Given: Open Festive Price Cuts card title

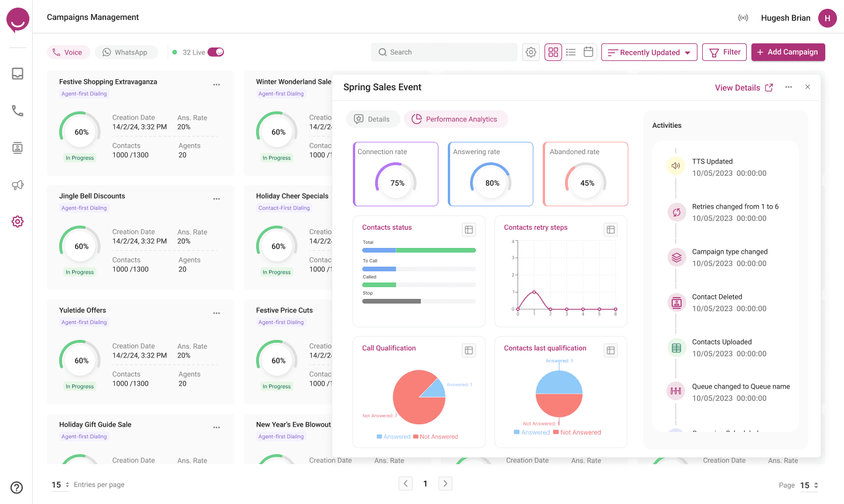Looking at the screenshot, I should coord(284,311).
